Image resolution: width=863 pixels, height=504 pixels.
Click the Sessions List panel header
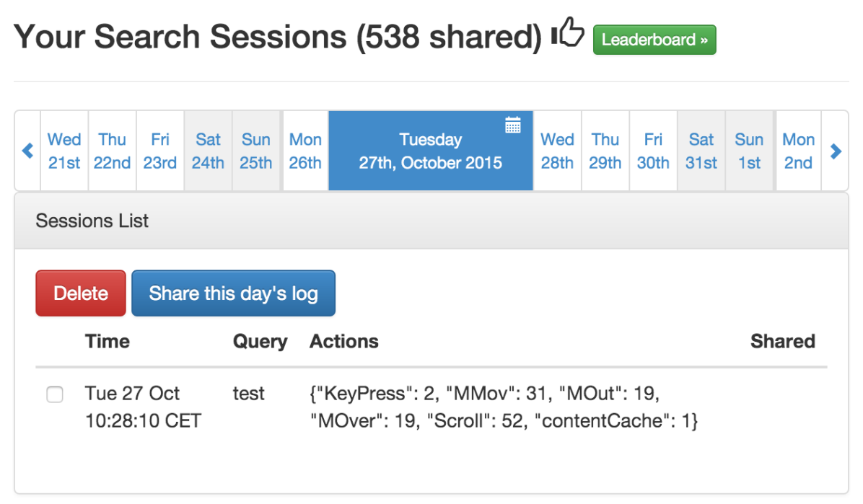[431, 221]
